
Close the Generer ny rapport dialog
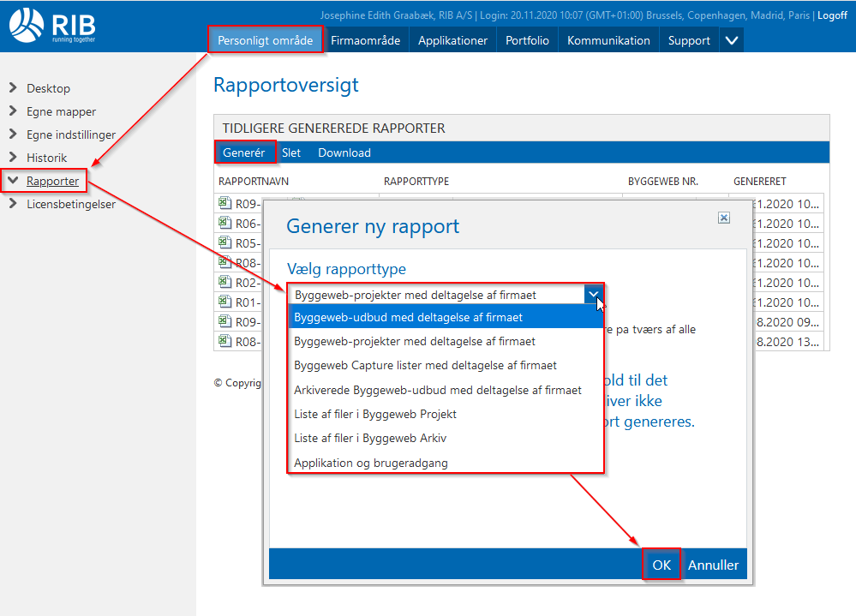[x=724, y=218]
